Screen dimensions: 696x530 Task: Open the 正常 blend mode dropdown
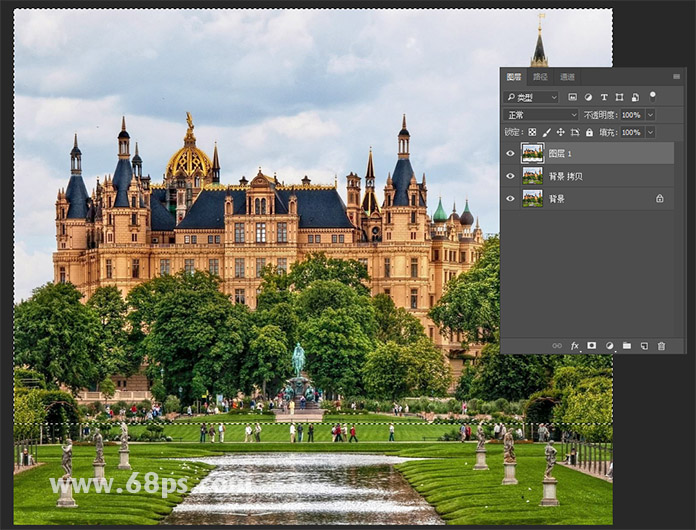[x=541, y=115]
